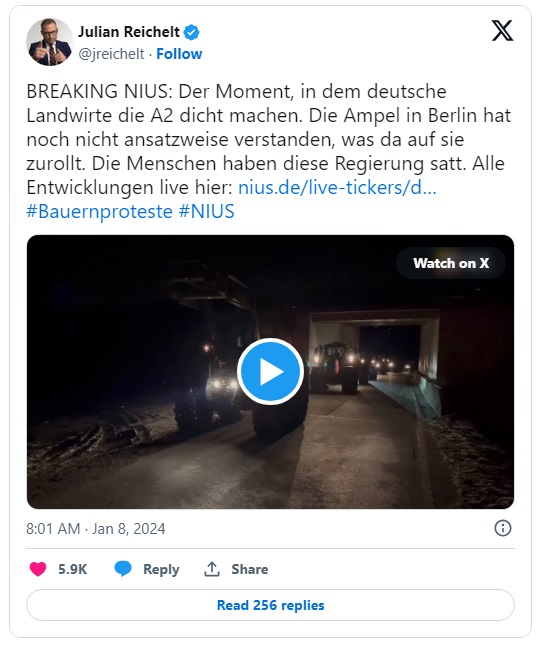Play the embedded tractor video

270,371
